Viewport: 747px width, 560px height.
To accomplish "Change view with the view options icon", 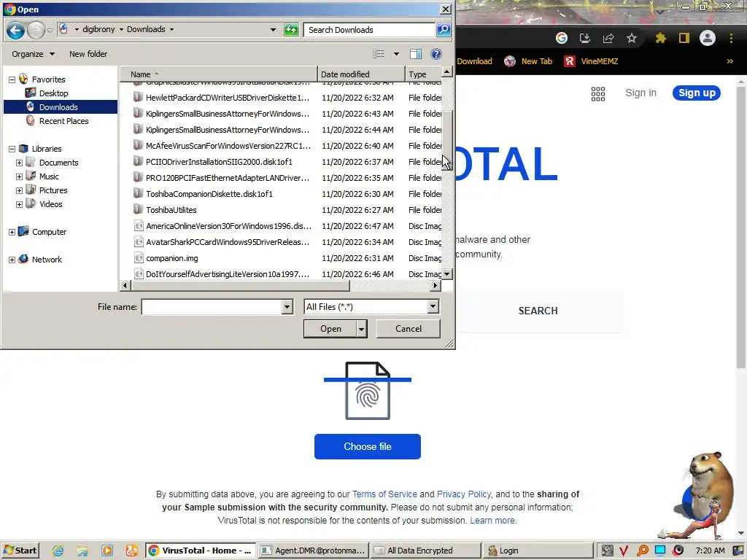I will point(379,54).
